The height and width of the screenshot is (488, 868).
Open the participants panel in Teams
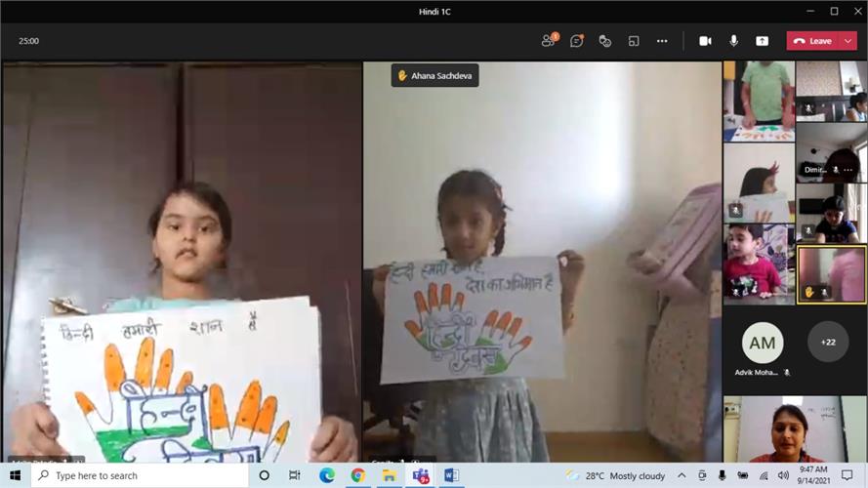tap(549, 40)
